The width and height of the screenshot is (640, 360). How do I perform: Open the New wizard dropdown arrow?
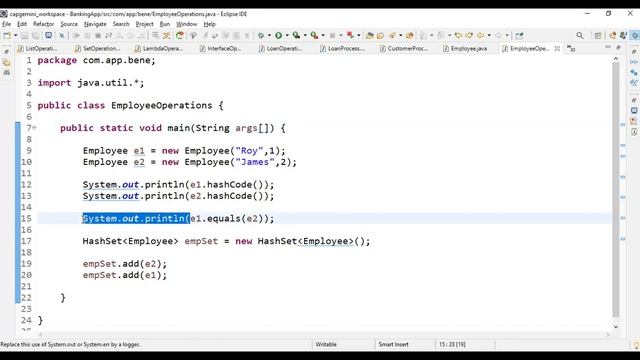pos(16,36)
